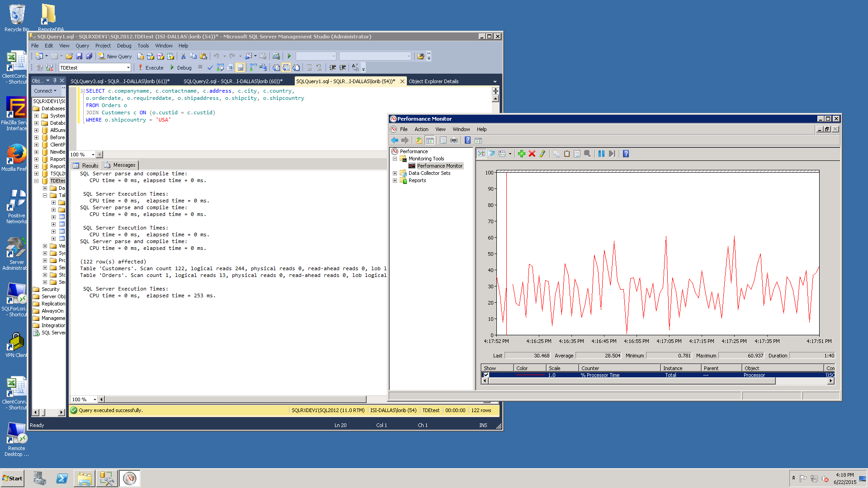The height and width of the screenshot is (488, 868).
Task: Click Comment out selected lines icon
Action: point(309,68)
